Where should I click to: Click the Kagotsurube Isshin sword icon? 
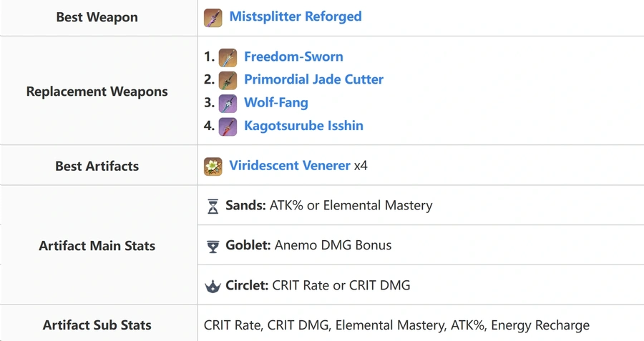point(228,127)
